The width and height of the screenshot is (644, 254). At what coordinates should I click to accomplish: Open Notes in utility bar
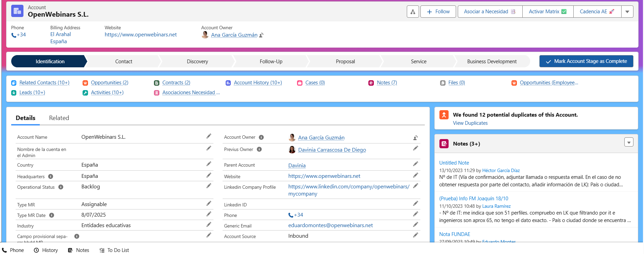pyautogui.click(x=79, y=250)
